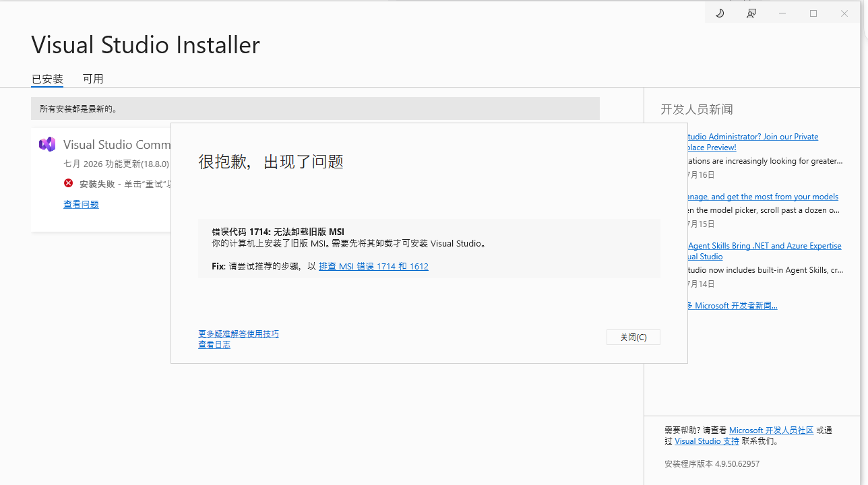This screenshot has height=485, width=868.
Task: Maximize the installer window
Action: (813, 13)
